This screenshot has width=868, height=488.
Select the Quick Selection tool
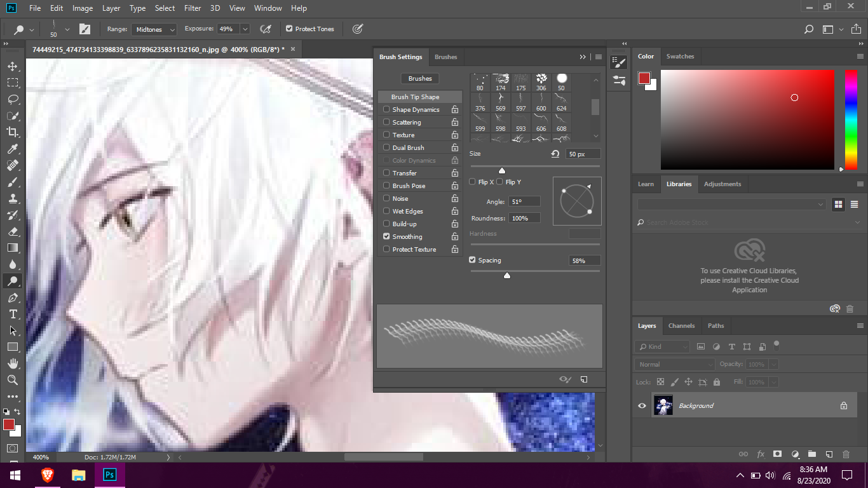pyautogui.click(x=12, y=116)
